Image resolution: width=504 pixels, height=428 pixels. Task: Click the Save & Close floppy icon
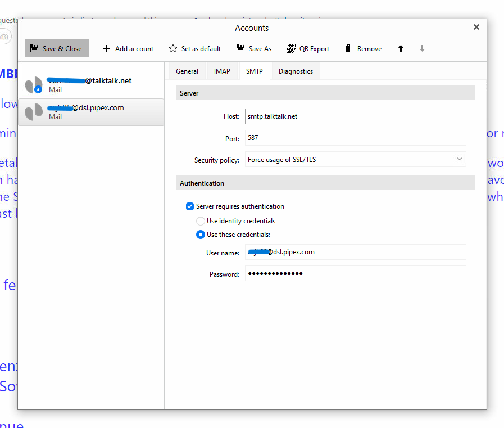tap(34, 49)
